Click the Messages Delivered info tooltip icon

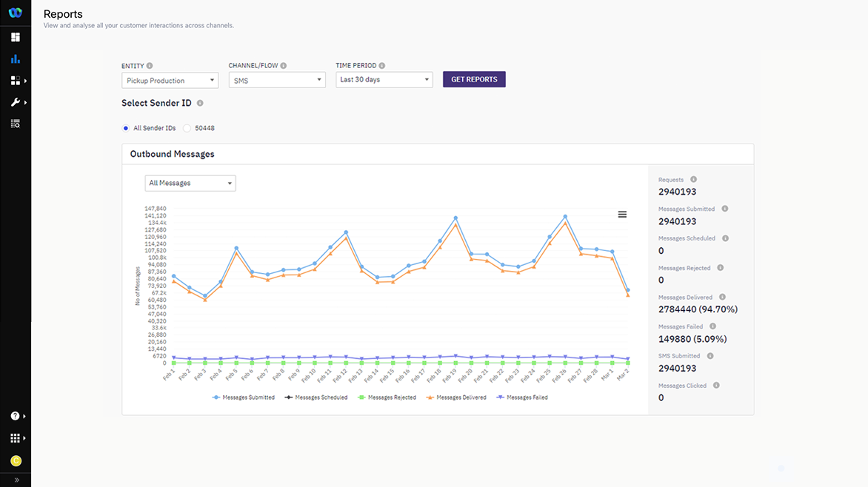pyautogui.click(x=724, y=297)
